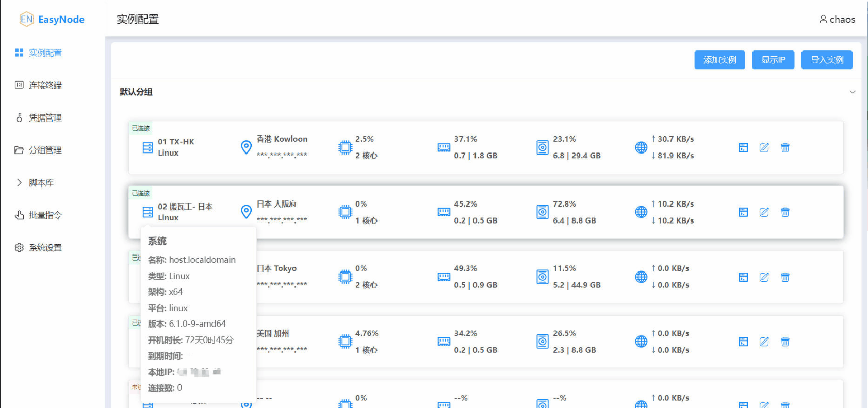Image resolution: width=868 pixels, height=408 pixels.
Task: Click disk icon showing 23.1%
Action: point(543,148)
